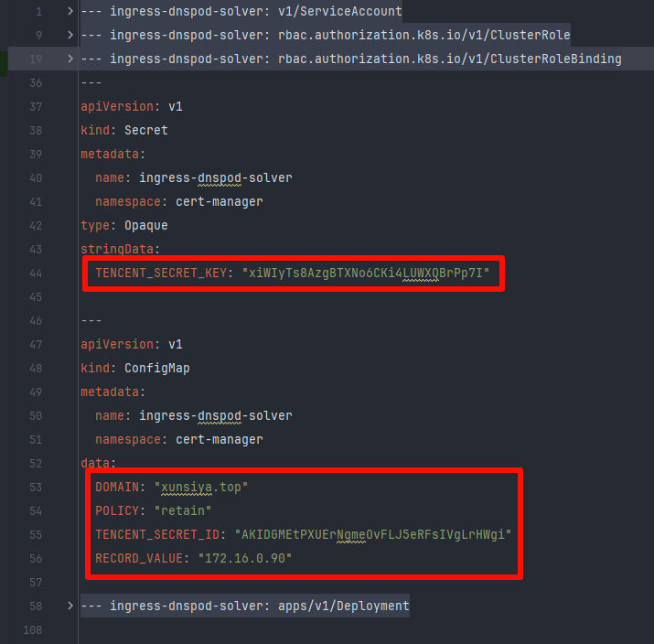
Task: Click the secret key string value
Action: (365, 274)
